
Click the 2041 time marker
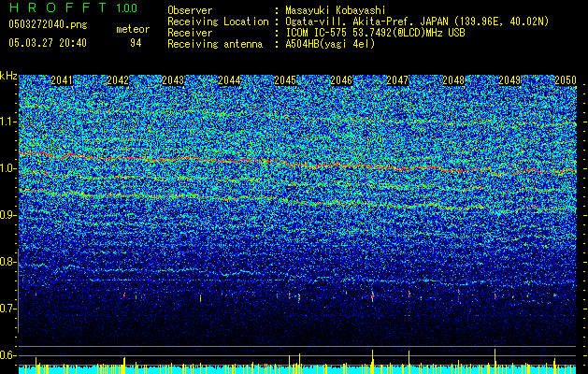coord(62,80)
